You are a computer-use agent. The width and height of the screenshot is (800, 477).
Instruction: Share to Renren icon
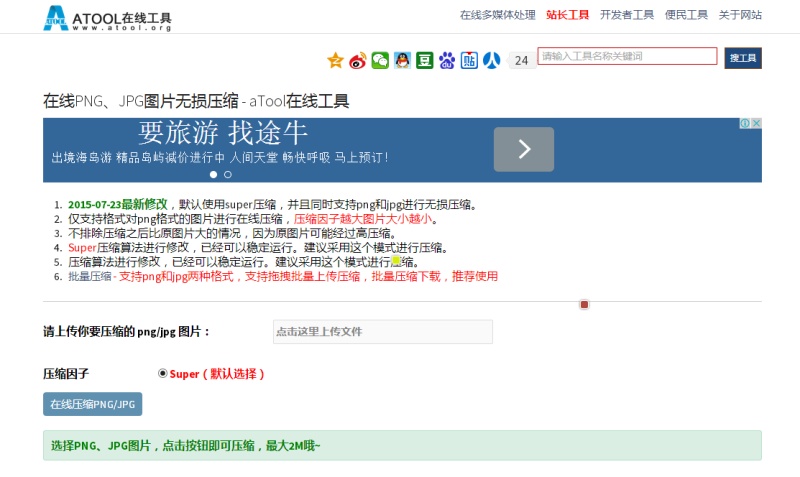(x=492, y=60)
